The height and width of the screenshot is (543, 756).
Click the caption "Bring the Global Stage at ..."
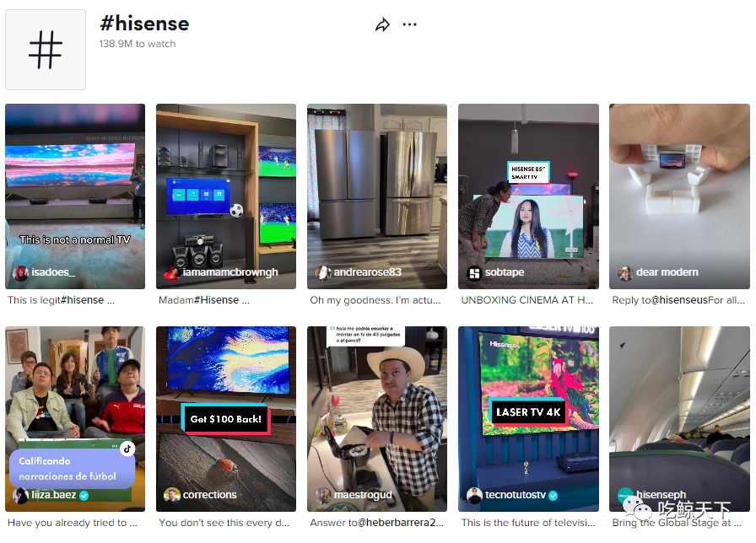[x=677, y=523]
